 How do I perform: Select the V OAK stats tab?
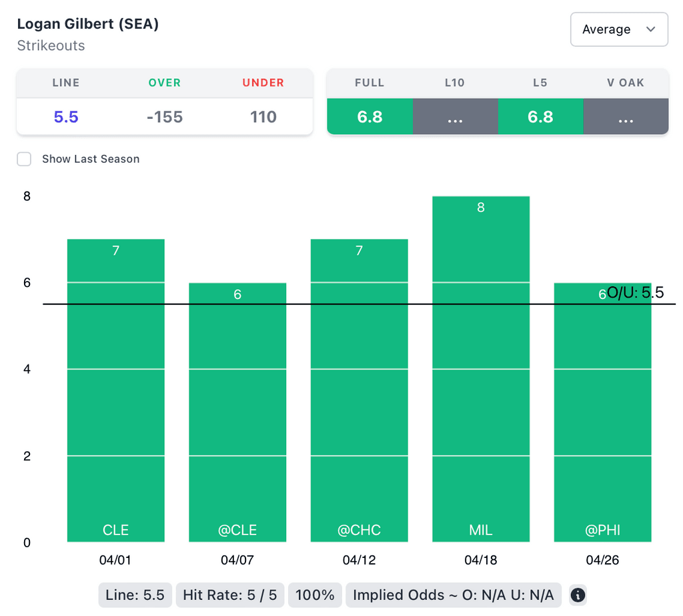626,83
